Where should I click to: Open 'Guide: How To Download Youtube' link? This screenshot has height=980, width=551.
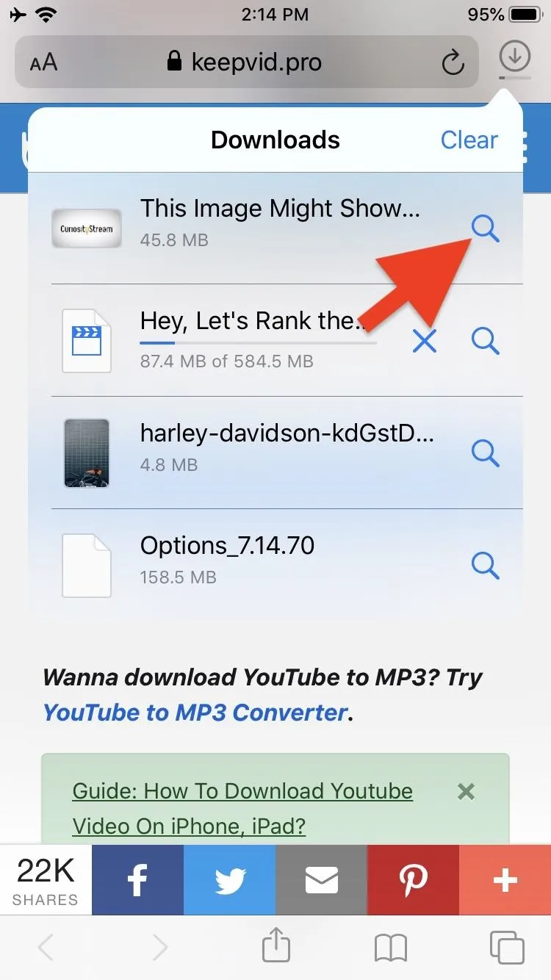242,809
